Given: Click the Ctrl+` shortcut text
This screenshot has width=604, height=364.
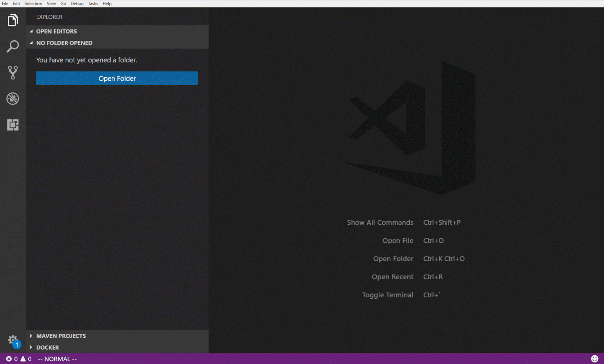Looking at the screenshot, I should tap(432, 295).
